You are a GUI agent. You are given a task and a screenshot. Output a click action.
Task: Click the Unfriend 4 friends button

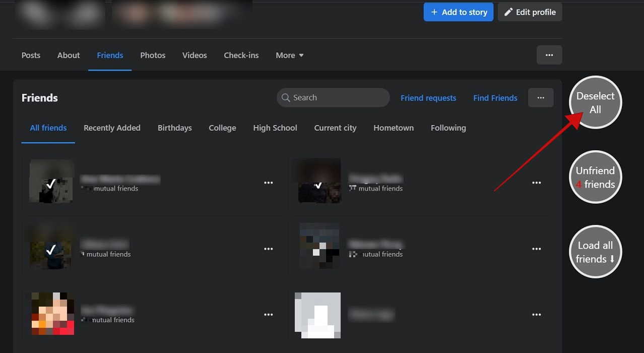(x=595, y=177)
